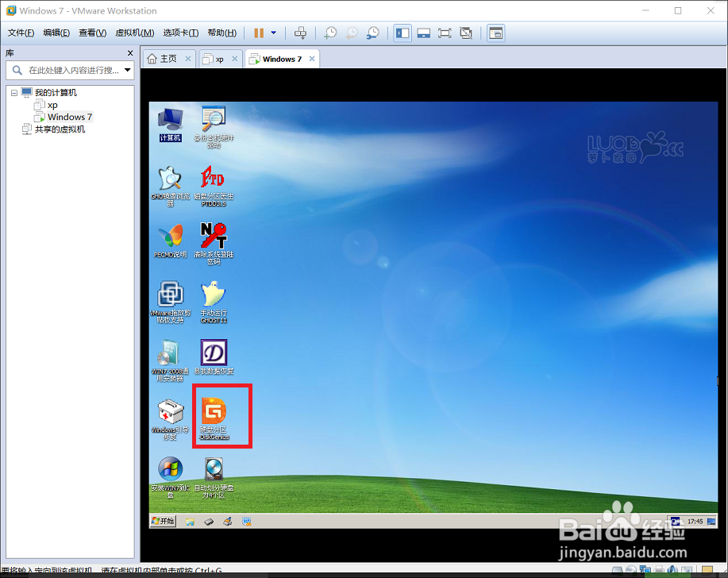Open the VMware drag-drop clipboard support icon
The width and height of the screenshot is (728, 578).
(x=171, y=302)
